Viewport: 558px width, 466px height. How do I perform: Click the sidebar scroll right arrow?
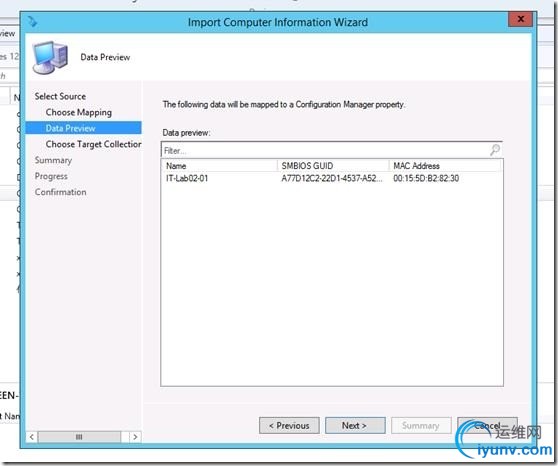click(x=135, y=437)
